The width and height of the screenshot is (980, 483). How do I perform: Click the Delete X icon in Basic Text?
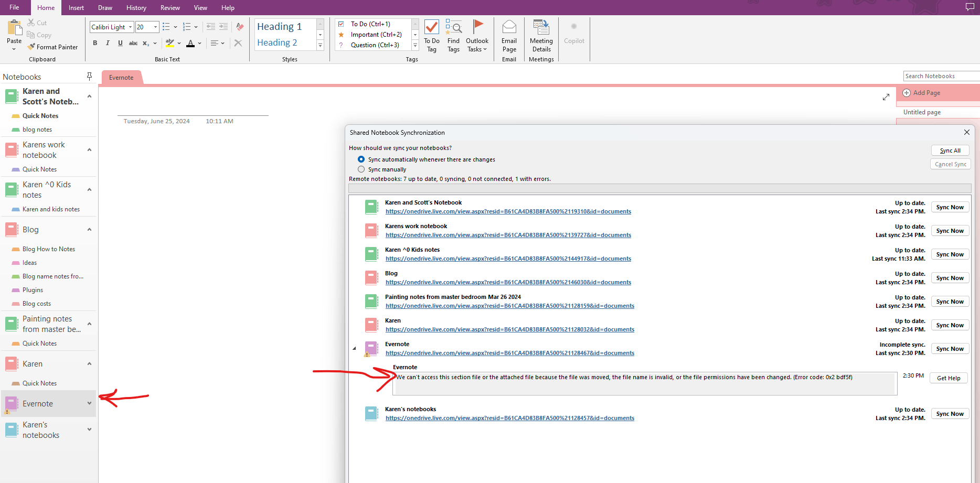click(x=238, y=43)
